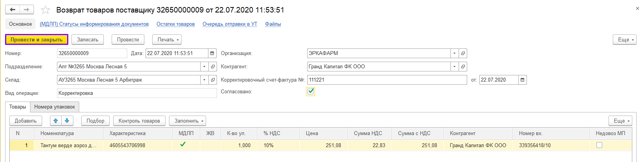The width and height of the screenshot is (644, 162).
Task: Click the forward navigation arrow
Action: point(27,10)
